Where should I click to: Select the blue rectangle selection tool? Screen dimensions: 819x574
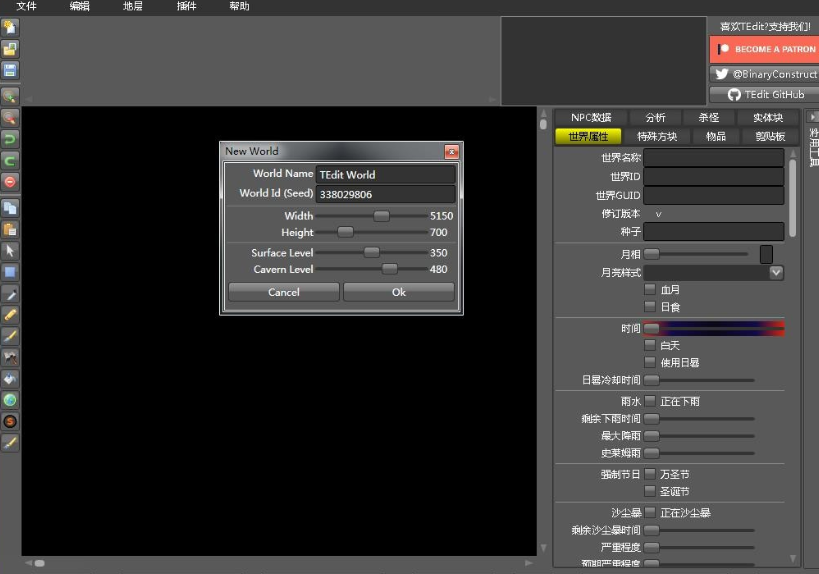point(10,272)
